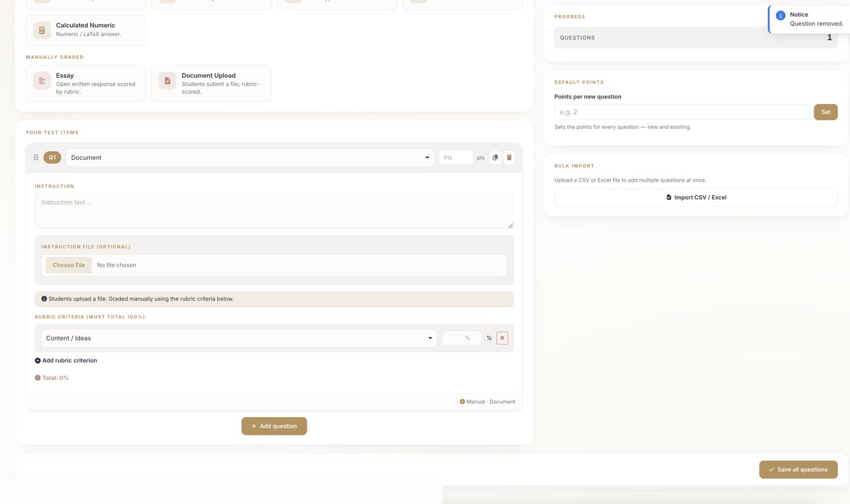Click the info icon beside Students upload a file
This screenshot has height=504, width=850.
pyautogui.click(x=44, y=299)
